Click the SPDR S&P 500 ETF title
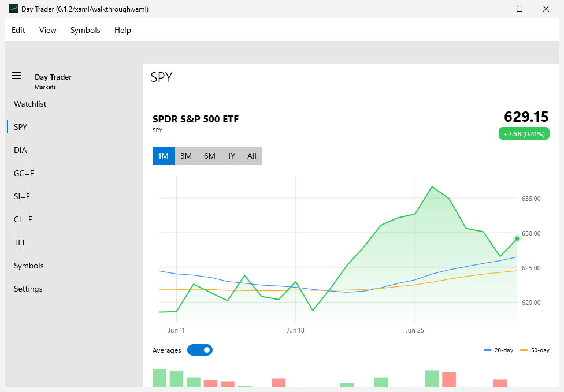Image resolution: width=564 pixels, height=392 pixels. click(196, 119)
